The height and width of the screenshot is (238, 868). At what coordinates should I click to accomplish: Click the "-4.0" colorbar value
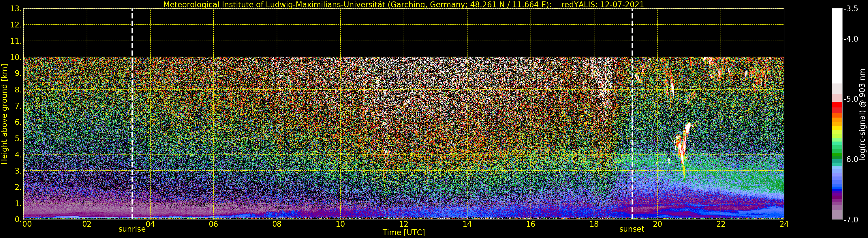point(851,39)
